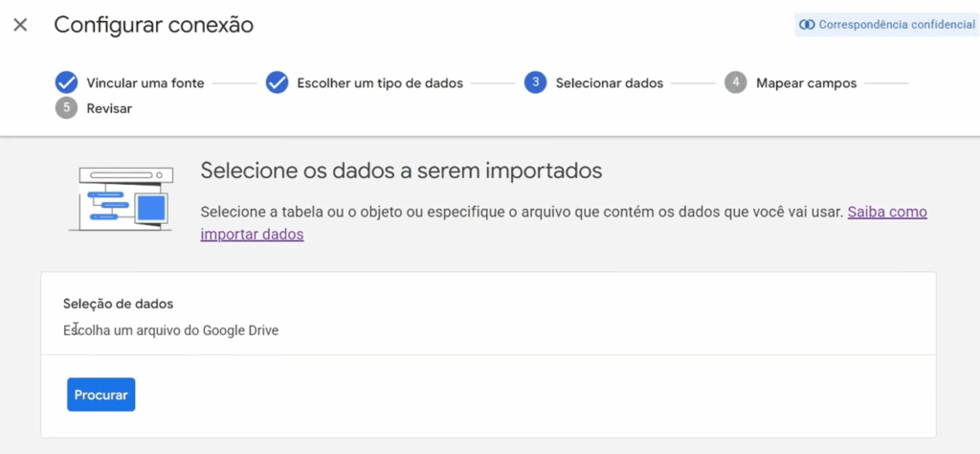Click the Selecione os dados a serem importados heading
This screenshot has height=454, width=980.
coord(401,170)
